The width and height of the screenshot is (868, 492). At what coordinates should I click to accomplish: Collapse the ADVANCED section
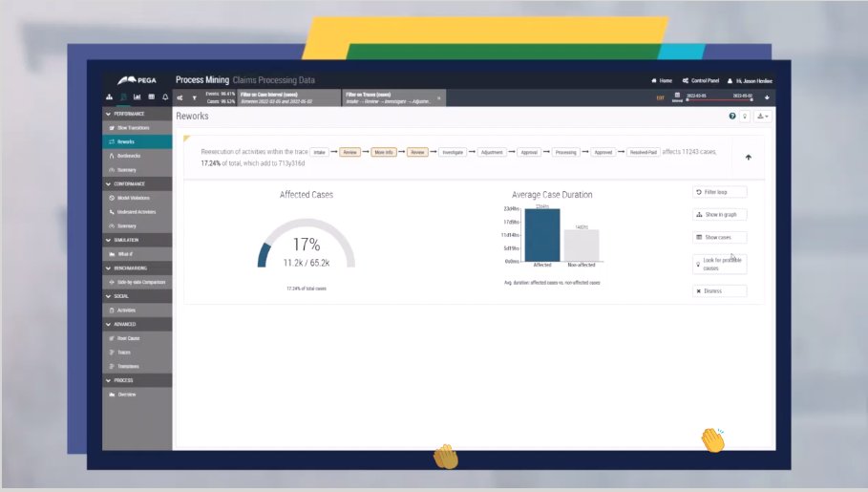click(x=138, y=324)
